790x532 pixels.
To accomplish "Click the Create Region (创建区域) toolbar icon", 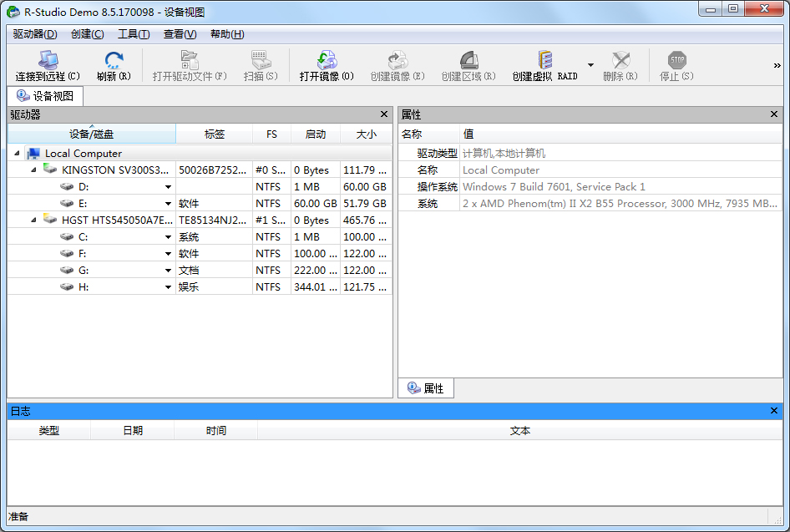I will click(468, 60).
